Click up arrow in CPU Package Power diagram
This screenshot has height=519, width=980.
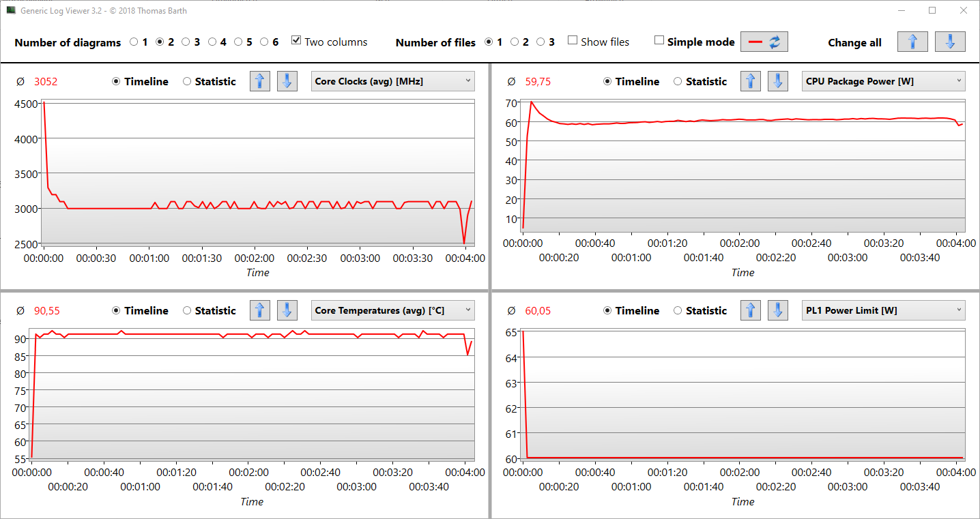(x=751, y=81)
